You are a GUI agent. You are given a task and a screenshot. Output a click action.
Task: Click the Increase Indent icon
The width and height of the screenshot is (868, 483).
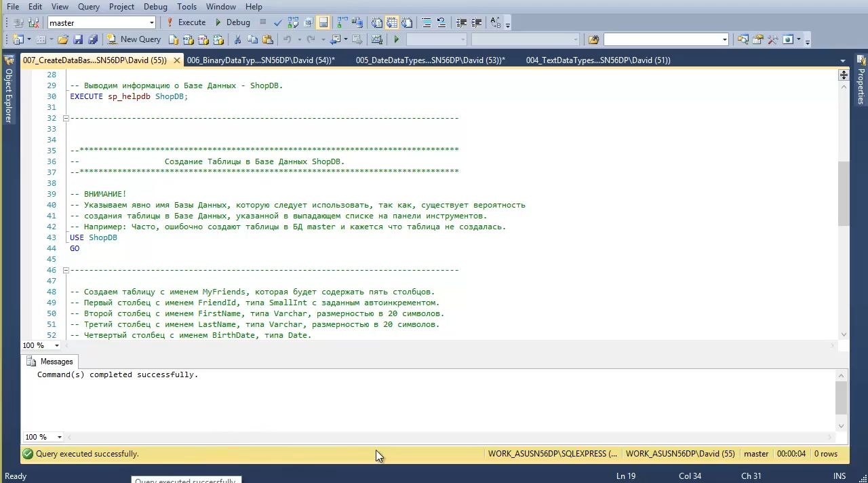(x=477, y=22)
